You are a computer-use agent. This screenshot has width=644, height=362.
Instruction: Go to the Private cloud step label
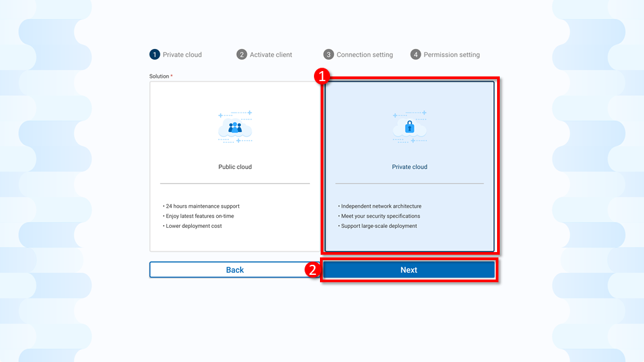pos(182,55)
